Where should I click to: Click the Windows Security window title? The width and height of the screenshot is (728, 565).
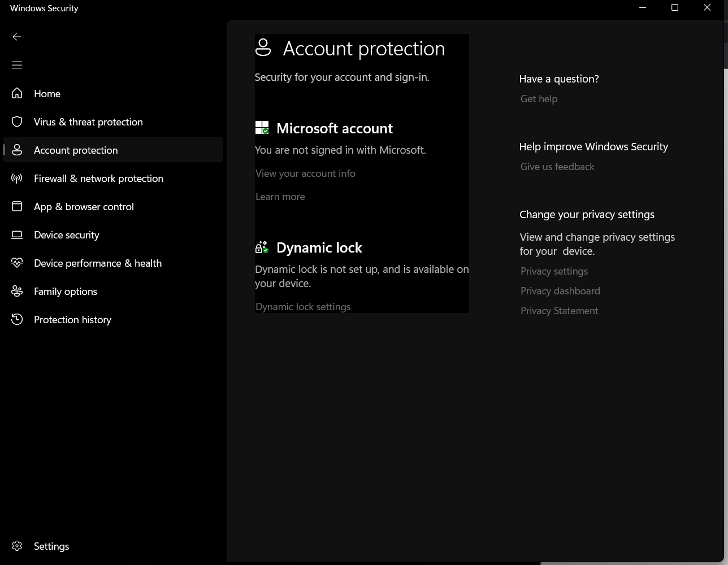click(x=44, y=8)
